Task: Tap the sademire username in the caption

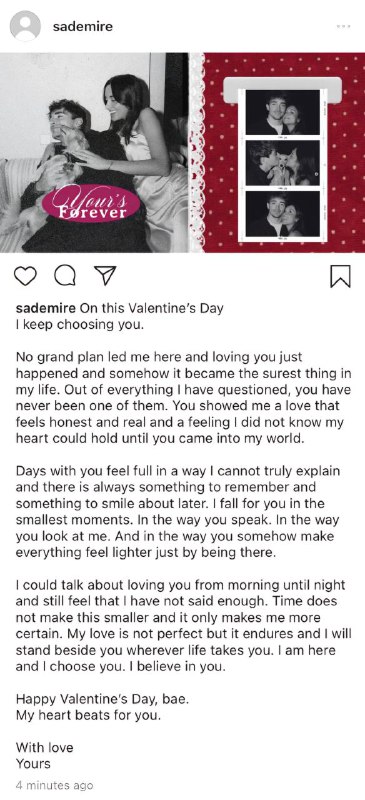Action: (x=46, y=309)
